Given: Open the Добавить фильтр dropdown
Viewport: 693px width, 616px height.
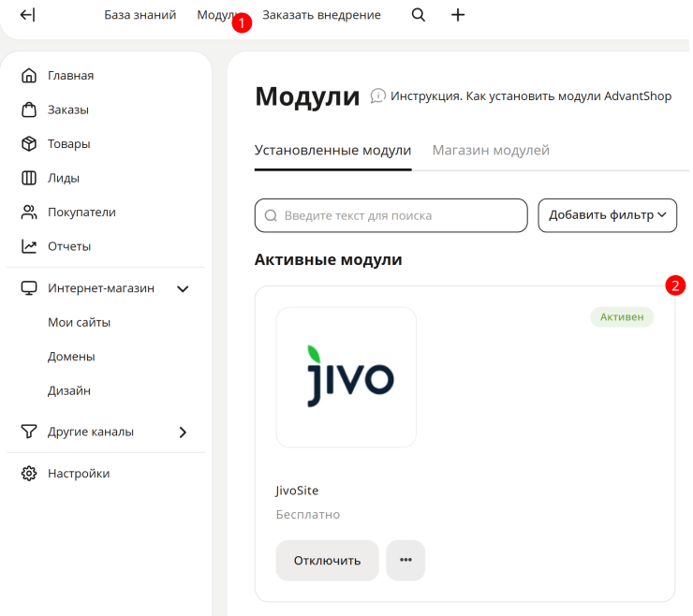Looking at the screenshot, I should pos(607,215).
